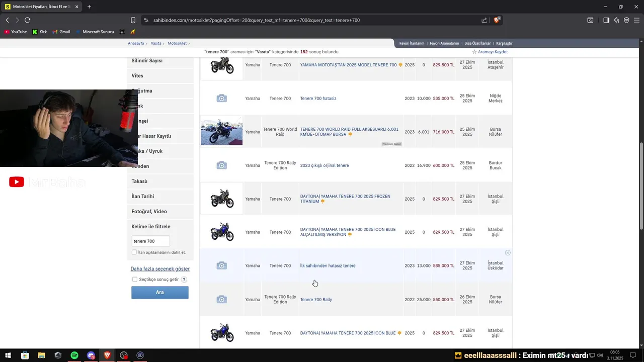Dismiss highlighted listing with the X icon
Screen dimensions: 644x362
click(508, 252)
